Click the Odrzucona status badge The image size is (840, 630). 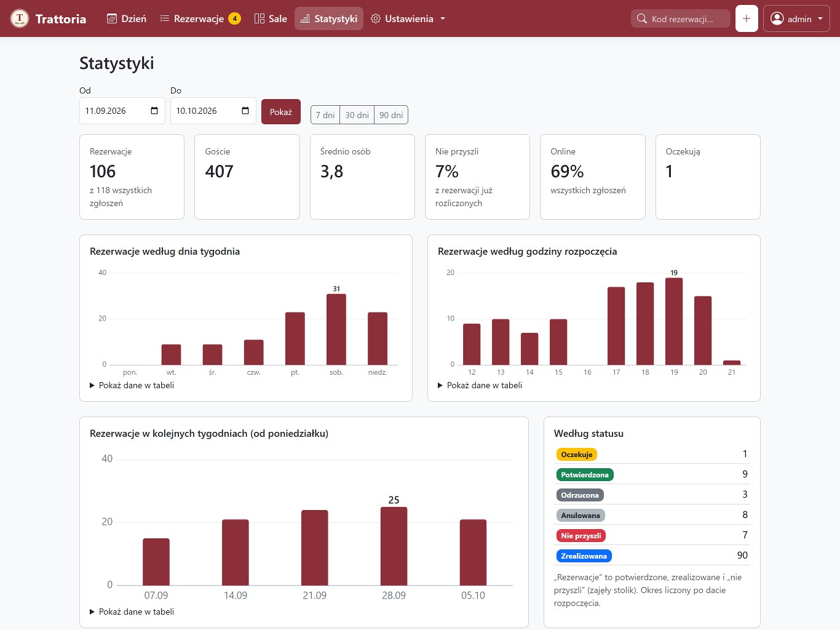coord(580,495)
